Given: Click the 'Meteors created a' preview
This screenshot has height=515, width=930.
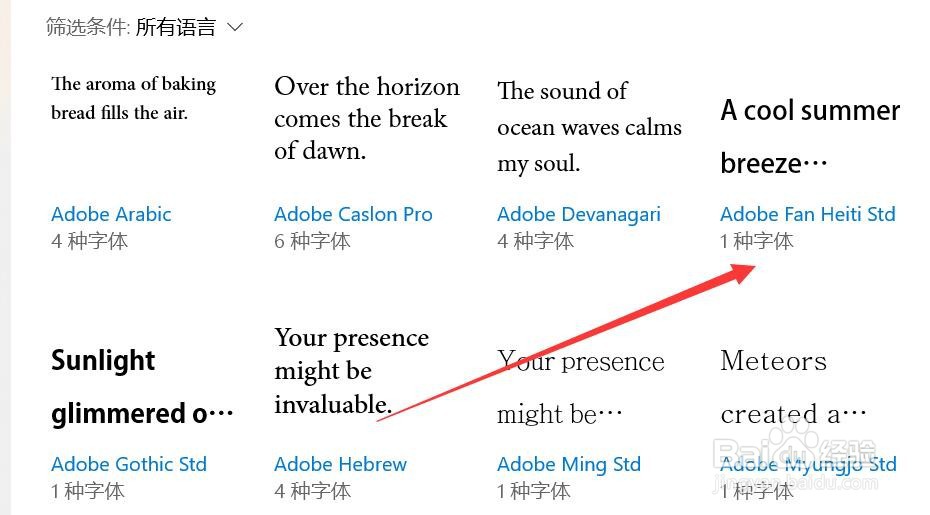Looking at the screenshot, I should [794, 387].
